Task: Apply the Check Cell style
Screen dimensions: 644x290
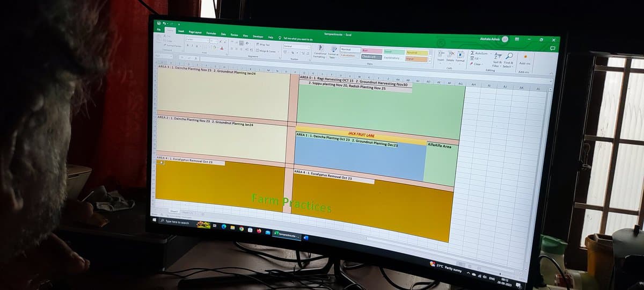Action: tap(371, 56)
